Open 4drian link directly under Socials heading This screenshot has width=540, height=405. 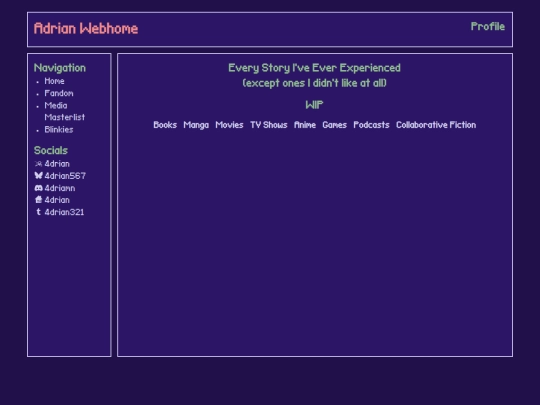click(57, 164)
